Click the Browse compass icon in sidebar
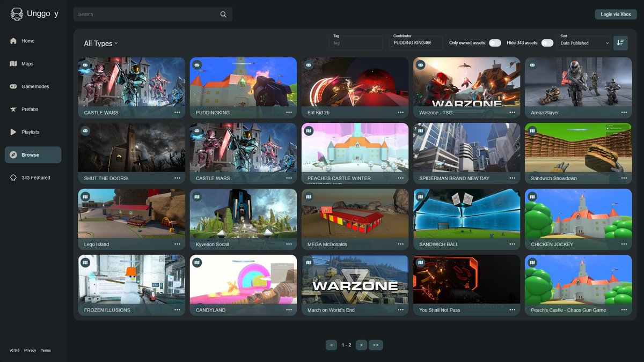The image size is (644, 362). [13, 155]
